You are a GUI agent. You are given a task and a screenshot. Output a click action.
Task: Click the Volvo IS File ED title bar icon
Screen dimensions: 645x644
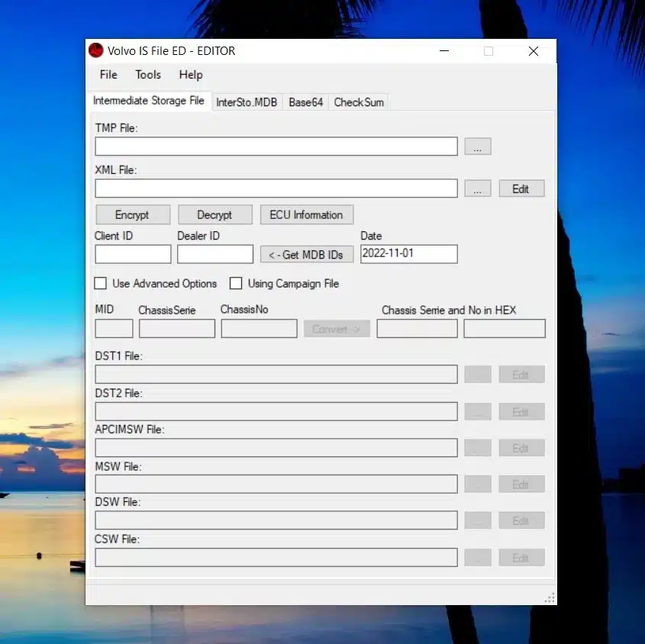95,50
